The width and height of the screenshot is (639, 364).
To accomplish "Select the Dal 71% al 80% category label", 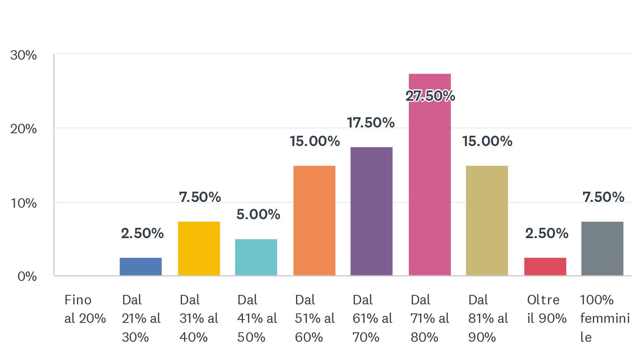I will pos(429,318).
